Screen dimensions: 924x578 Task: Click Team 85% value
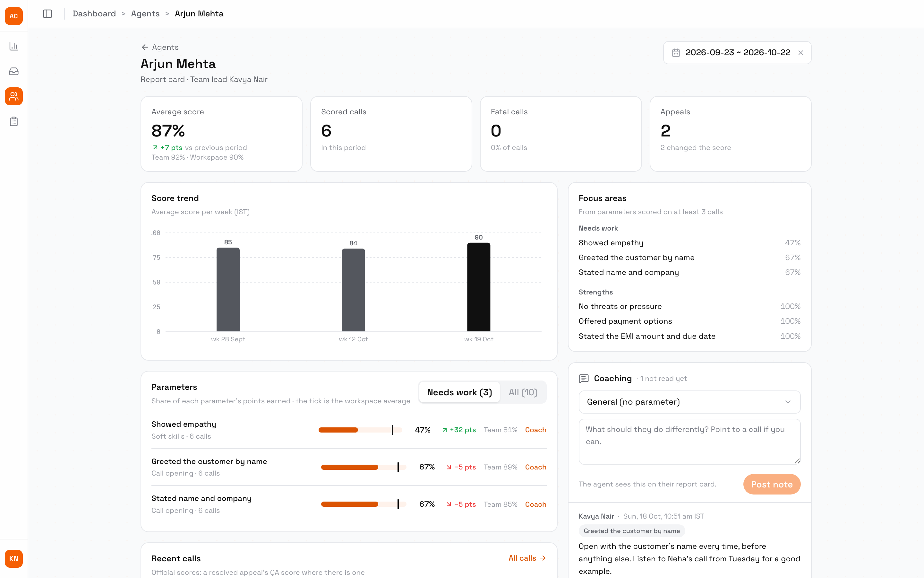tap(500, 504)
